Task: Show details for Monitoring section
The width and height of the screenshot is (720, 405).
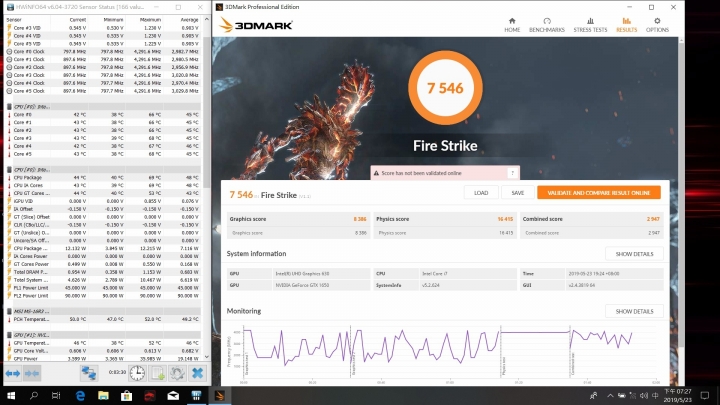Action: tap(634, 311)
